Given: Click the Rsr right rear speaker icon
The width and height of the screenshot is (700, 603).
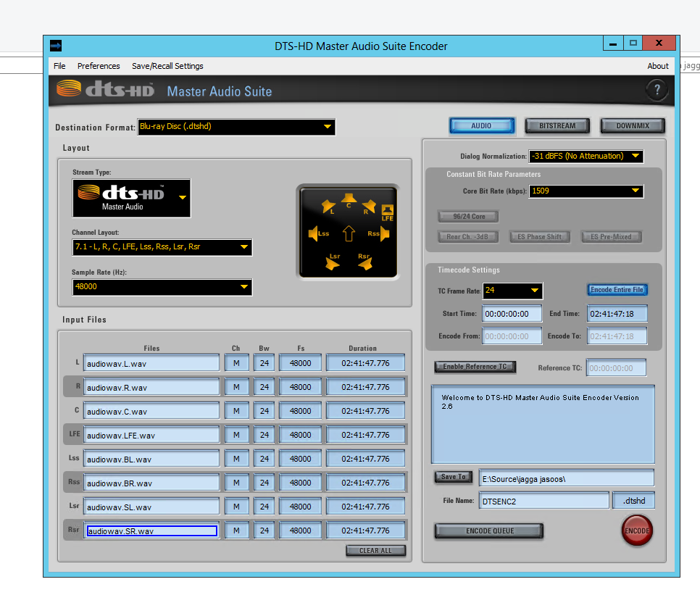Looking at the screenshot, I should [x=364, y=262].
